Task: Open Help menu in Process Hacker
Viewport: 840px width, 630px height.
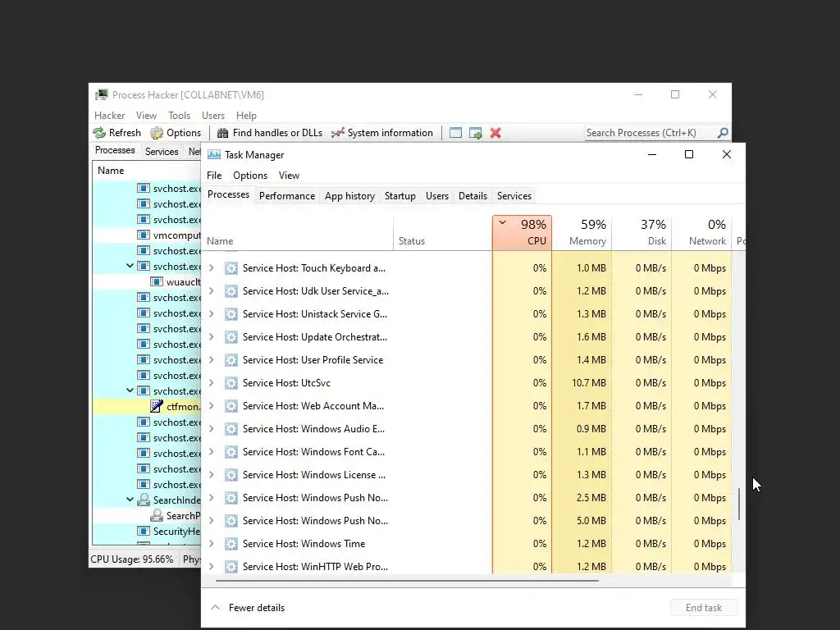Action: (246, 116)
